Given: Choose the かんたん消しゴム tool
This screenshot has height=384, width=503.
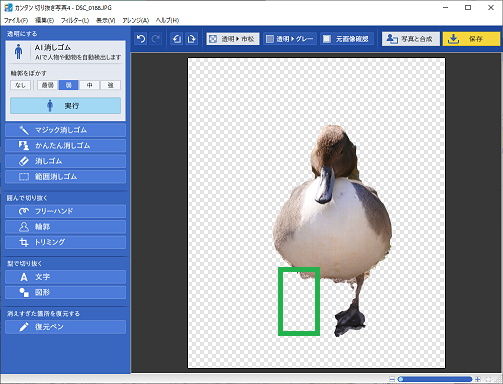Looking at the screenshot, I should (66, 146).
